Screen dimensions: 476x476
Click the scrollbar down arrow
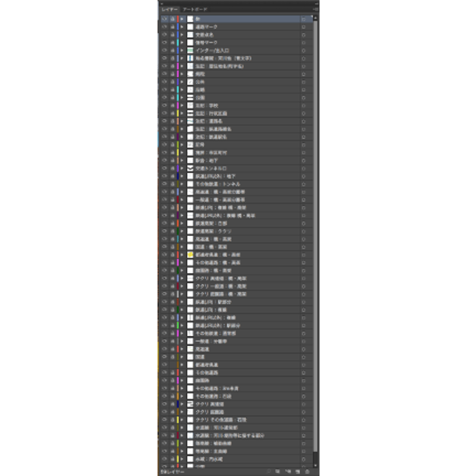[x=316, y=465]
